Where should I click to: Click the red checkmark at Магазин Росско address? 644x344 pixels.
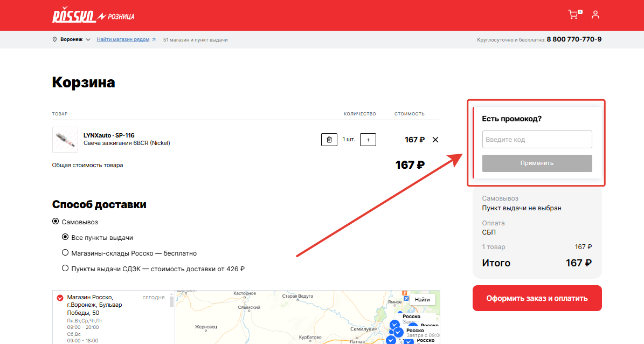[x=60, y=298]
